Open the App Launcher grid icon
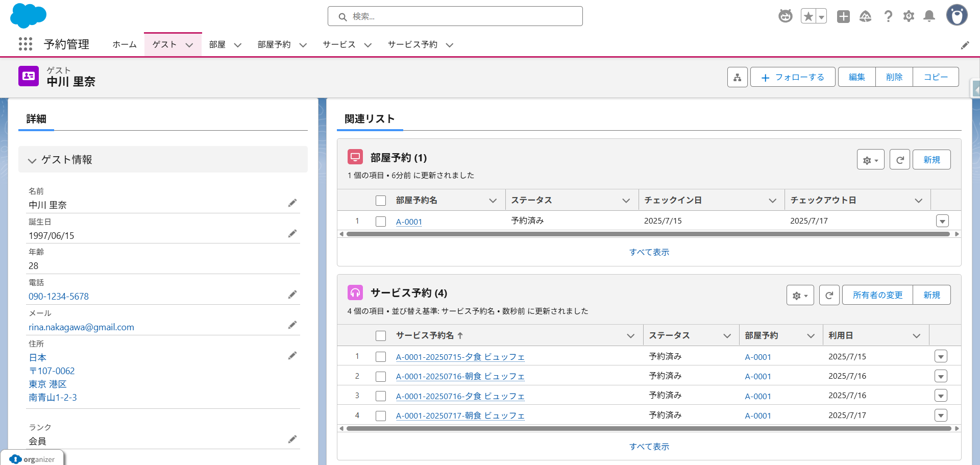Screen dimensions: 980x465 click(25, 44)
